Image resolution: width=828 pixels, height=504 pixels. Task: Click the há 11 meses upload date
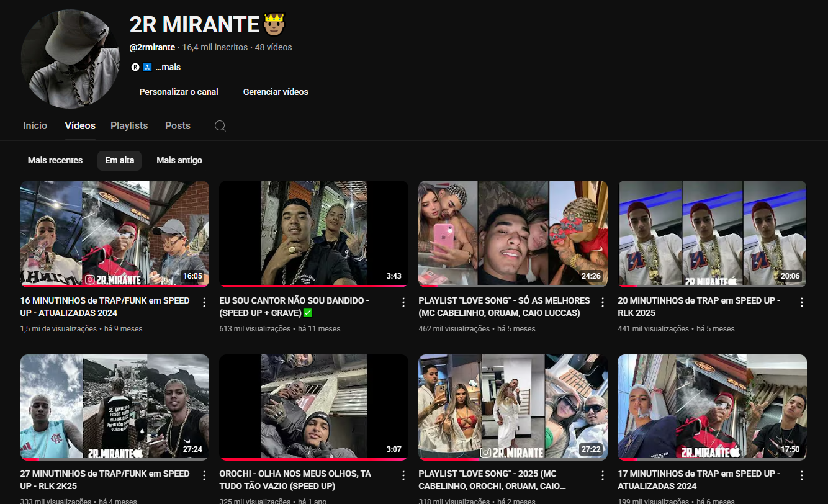(319, 329)
